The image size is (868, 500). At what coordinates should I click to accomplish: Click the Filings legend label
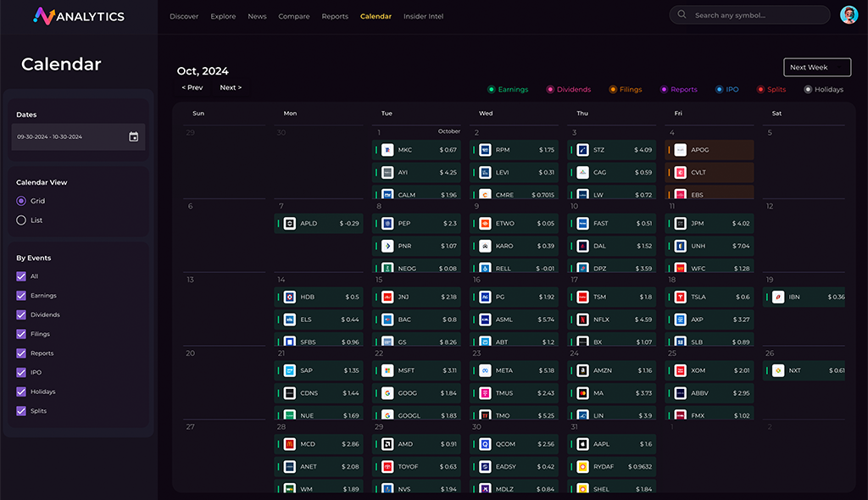(x=631, y=89)
